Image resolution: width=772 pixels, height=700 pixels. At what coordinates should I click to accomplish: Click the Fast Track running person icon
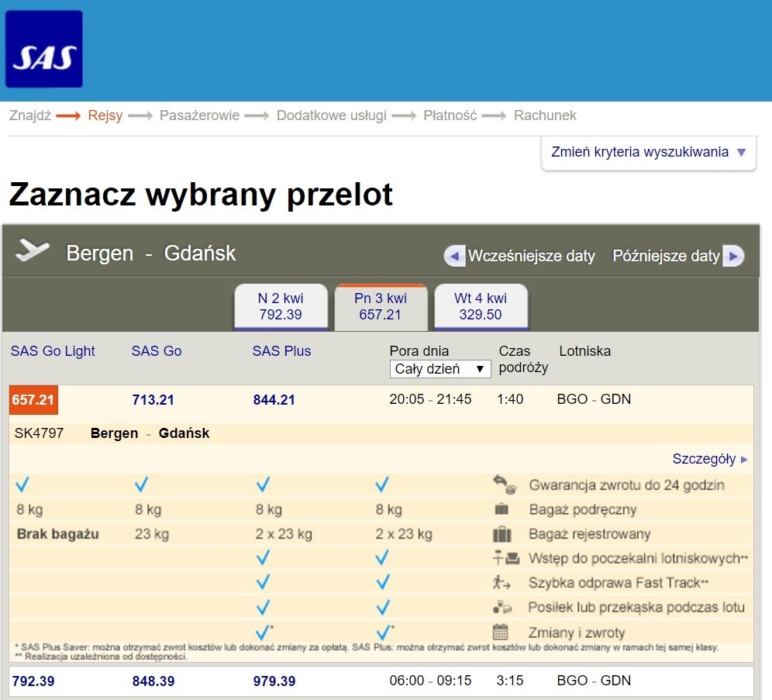501,582
